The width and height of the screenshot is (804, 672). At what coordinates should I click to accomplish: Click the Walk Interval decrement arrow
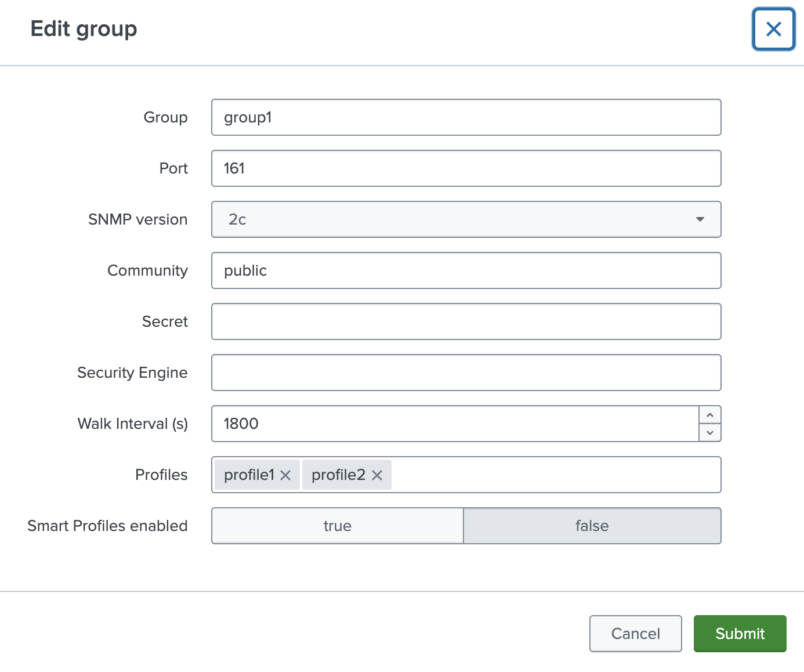pyautogui.click(x=709, y=433)
